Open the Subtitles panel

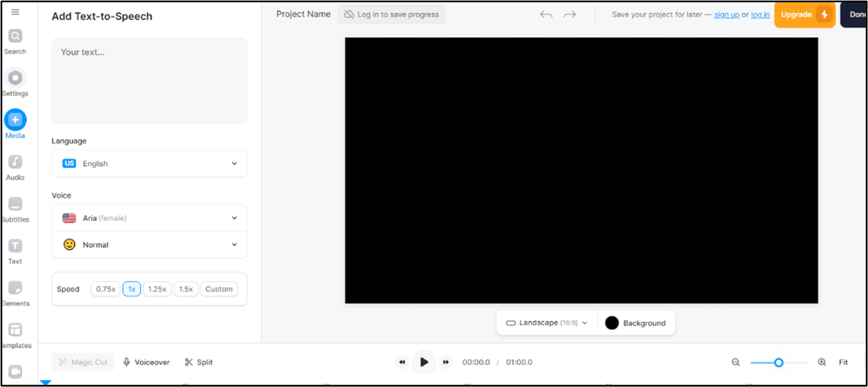tap(15, 207)
